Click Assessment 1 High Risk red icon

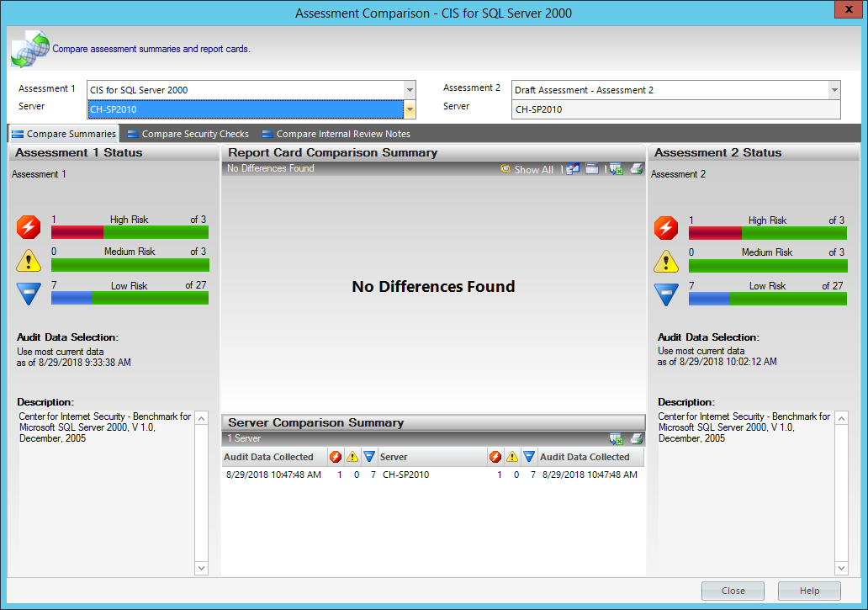click(x=29, y=227)
